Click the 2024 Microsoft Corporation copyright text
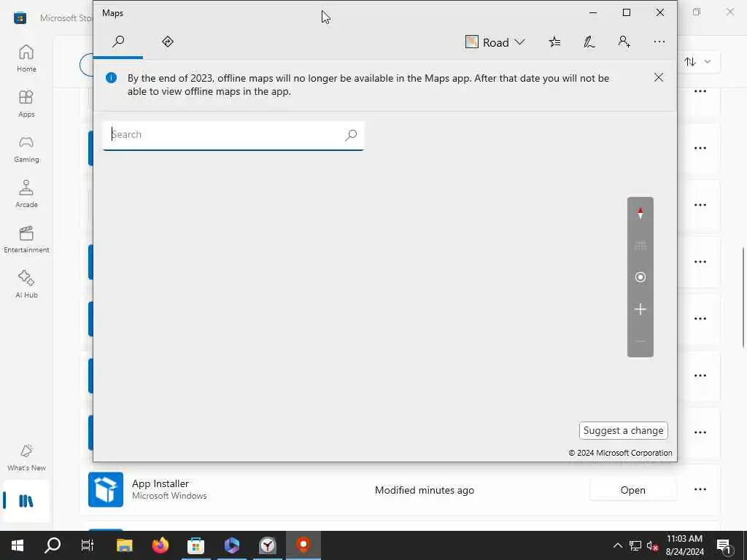This screenshot has width=747, height=560. coord(620,453)
